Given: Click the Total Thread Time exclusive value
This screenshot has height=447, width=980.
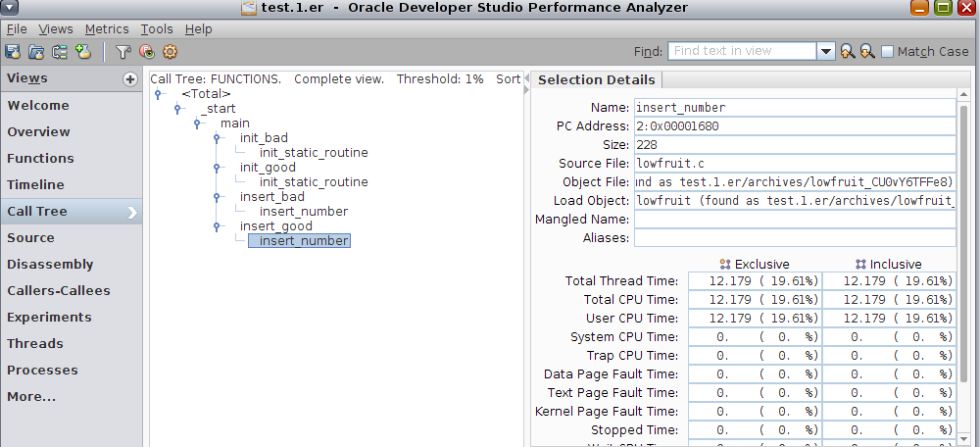Looking at the screenshot, I should [x=755, y=281].
